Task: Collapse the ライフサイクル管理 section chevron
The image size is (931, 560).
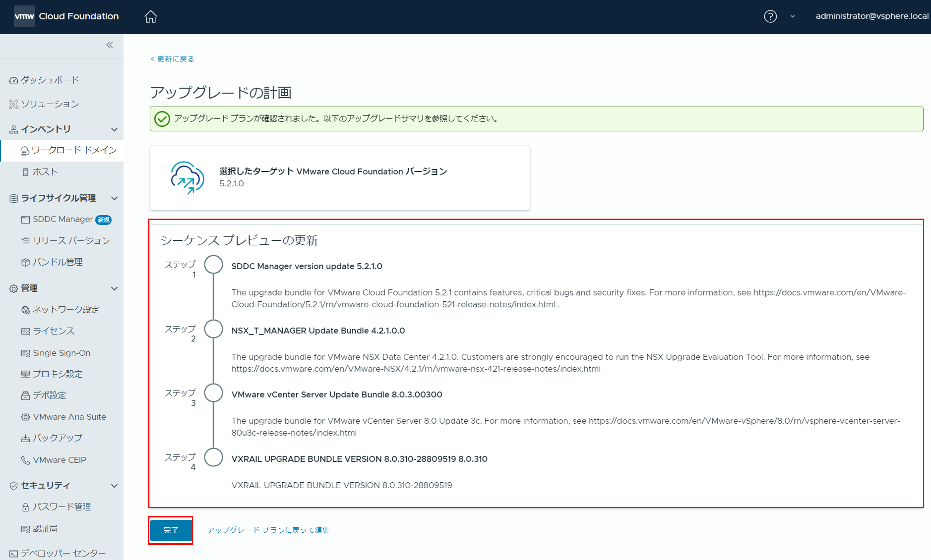Action: (114, 198)
